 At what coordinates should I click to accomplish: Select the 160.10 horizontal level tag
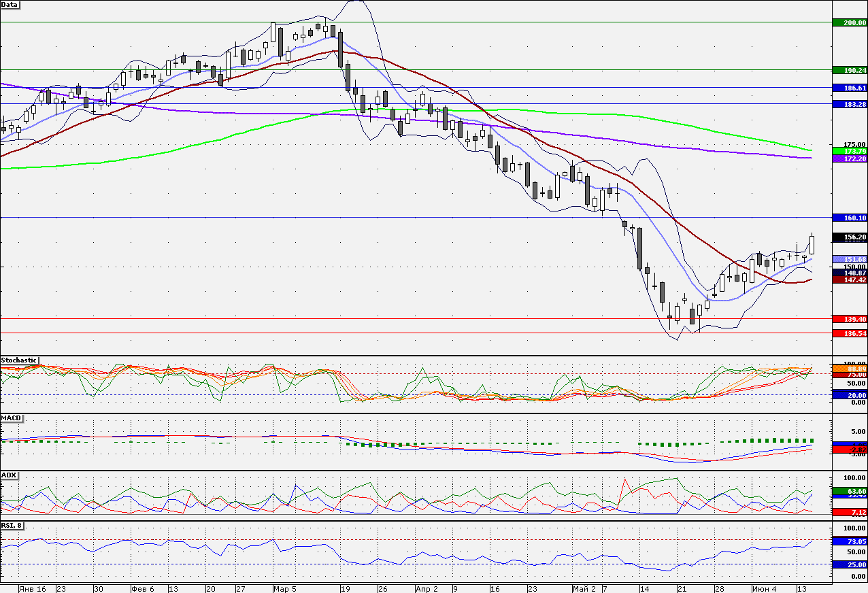(850, 218)
